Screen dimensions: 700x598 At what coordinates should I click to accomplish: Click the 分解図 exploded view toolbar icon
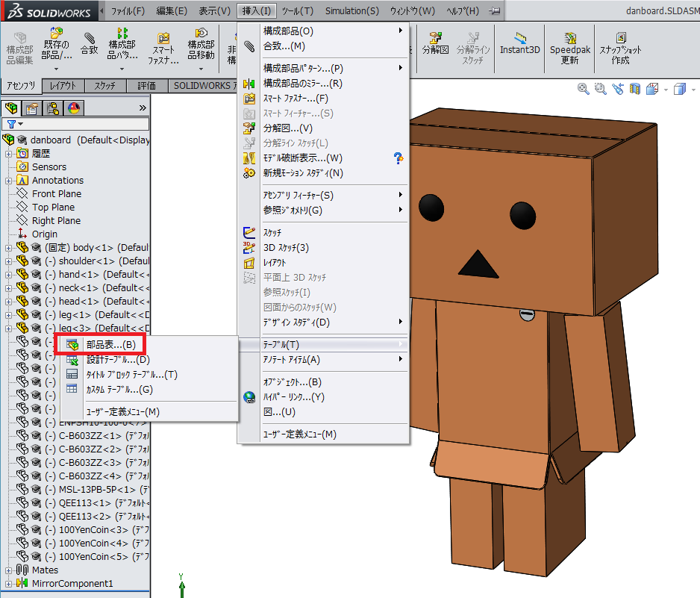[x=435, y=44]
